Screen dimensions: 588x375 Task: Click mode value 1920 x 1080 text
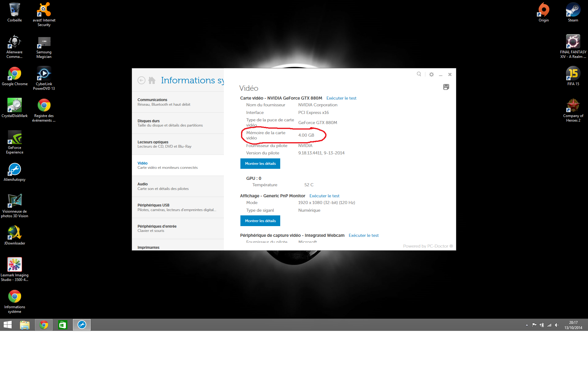pyautogui.click(x=326, y=203)
